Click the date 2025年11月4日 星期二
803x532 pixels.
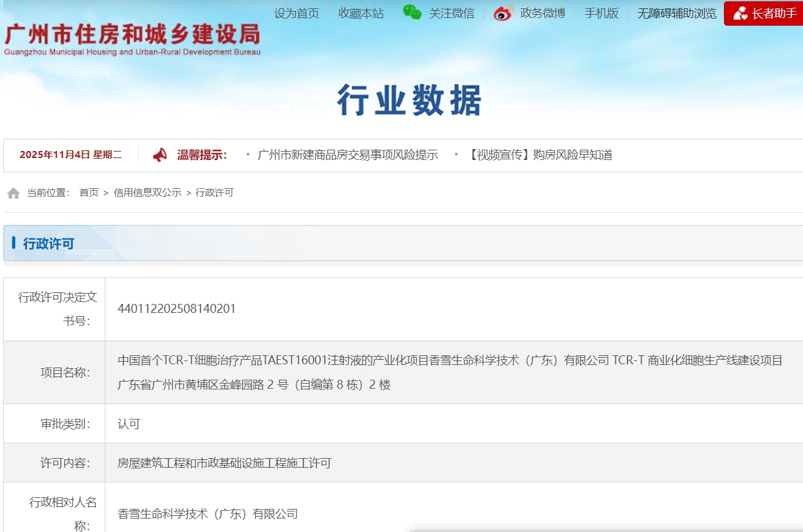(71, 155)
